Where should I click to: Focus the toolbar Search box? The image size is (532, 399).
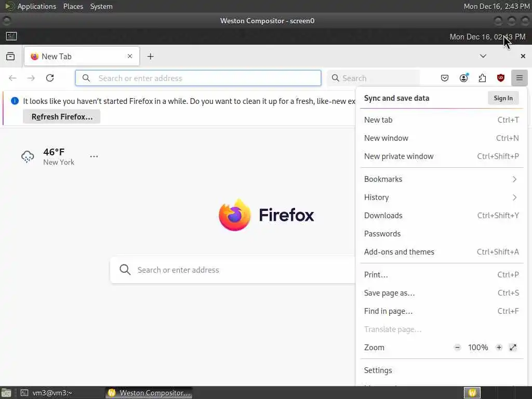point(374,78)
